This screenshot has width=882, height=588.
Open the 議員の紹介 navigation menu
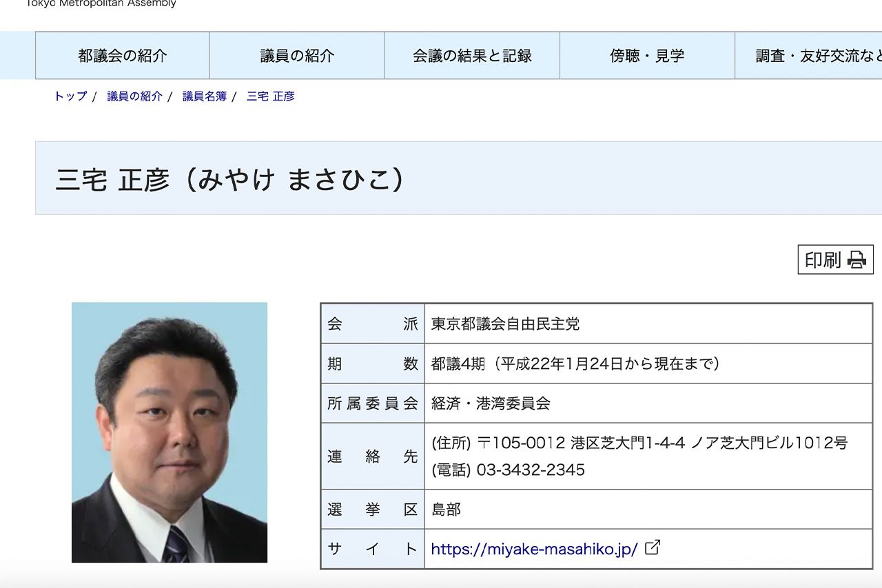296,56
